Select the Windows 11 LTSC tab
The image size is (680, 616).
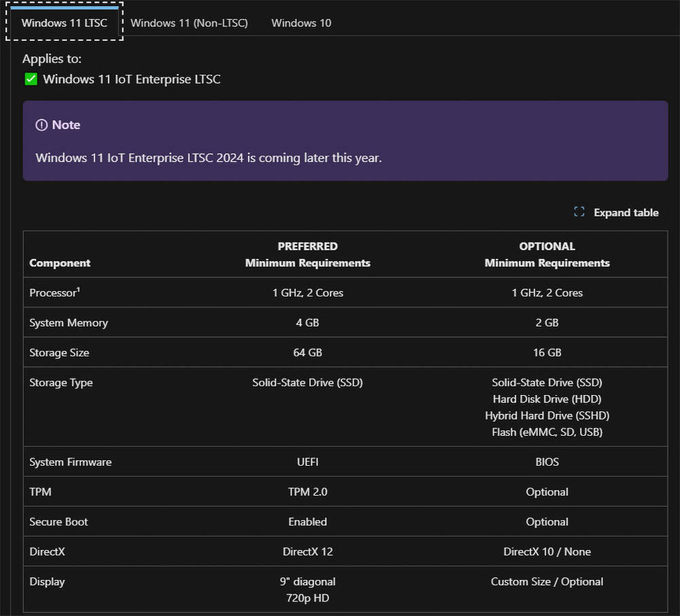pyautogui.click(x=64, y=22)
